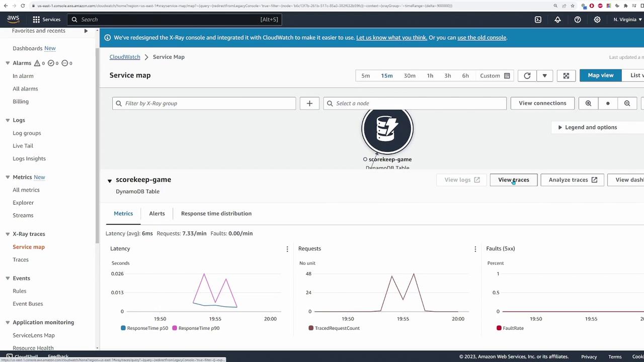Click the View traces button

(x=513, y=180)
